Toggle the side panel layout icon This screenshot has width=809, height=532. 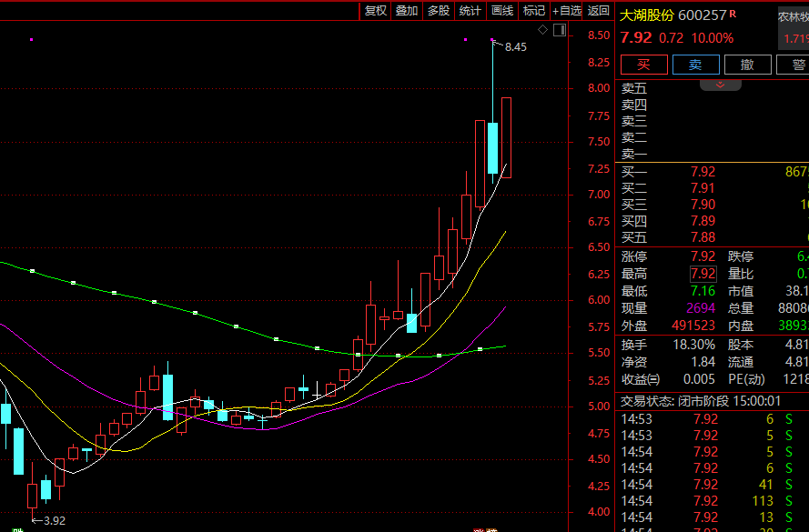pos(560,30)
